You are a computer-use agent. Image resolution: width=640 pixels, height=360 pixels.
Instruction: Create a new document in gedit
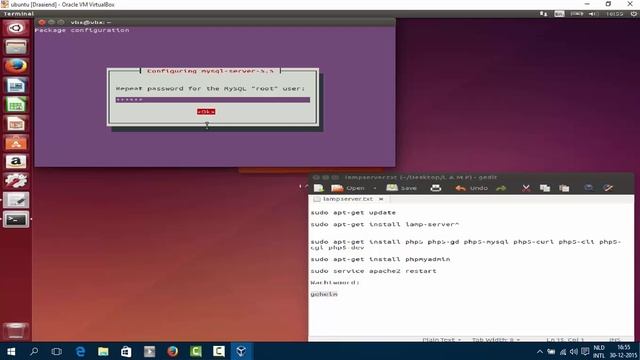(x=319, y=188)
